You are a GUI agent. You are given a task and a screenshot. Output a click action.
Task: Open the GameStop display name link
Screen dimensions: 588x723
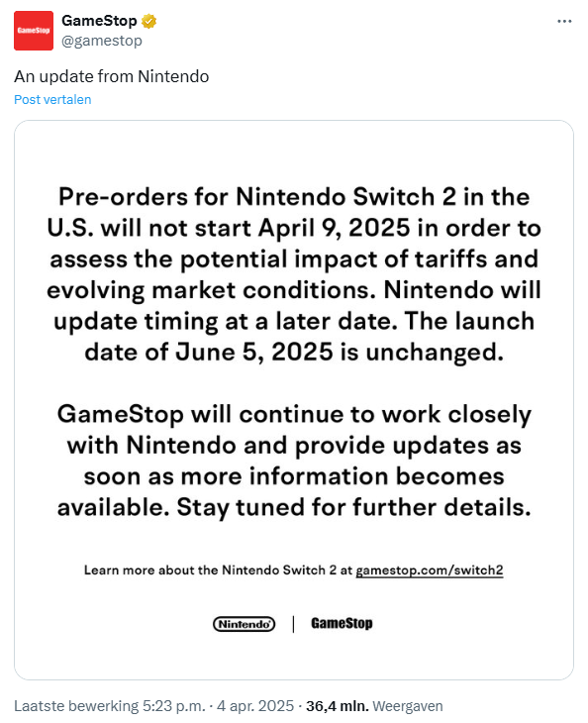[99, 21]
